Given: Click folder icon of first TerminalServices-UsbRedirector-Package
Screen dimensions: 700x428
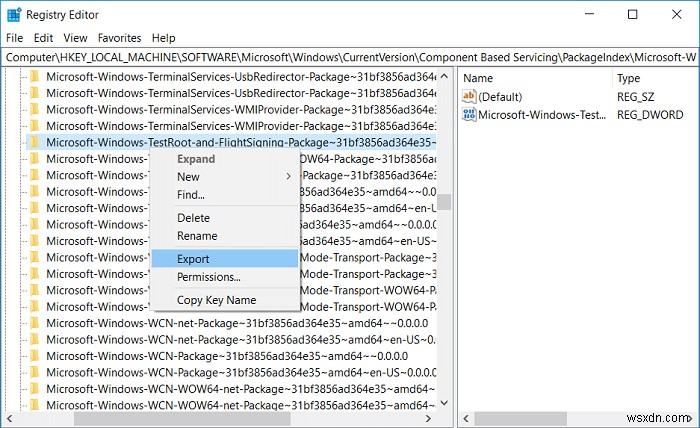Looking at the screenshot, I should pyautogui.click(x=34, y=77).
